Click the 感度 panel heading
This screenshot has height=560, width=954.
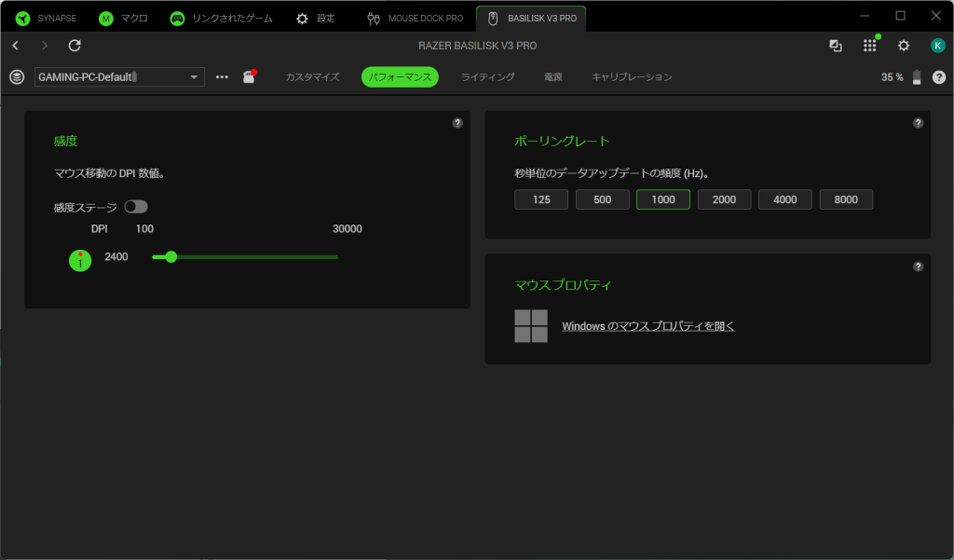click(66, 142)
